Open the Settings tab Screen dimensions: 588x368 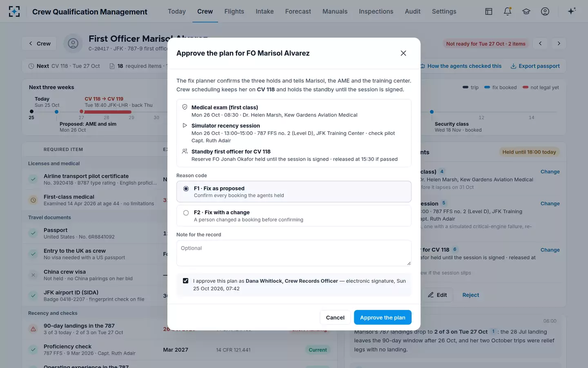444,11
